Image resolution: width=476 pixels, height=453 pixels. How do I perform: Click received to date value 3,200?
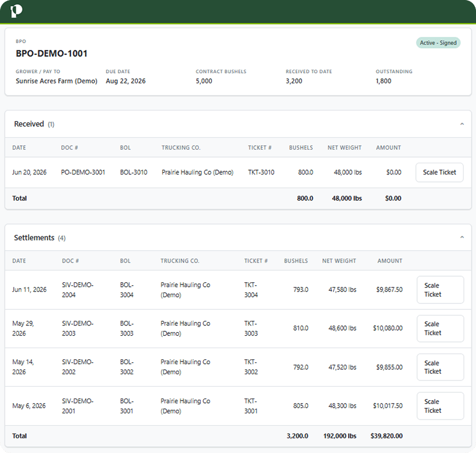[x=294, y=81]
